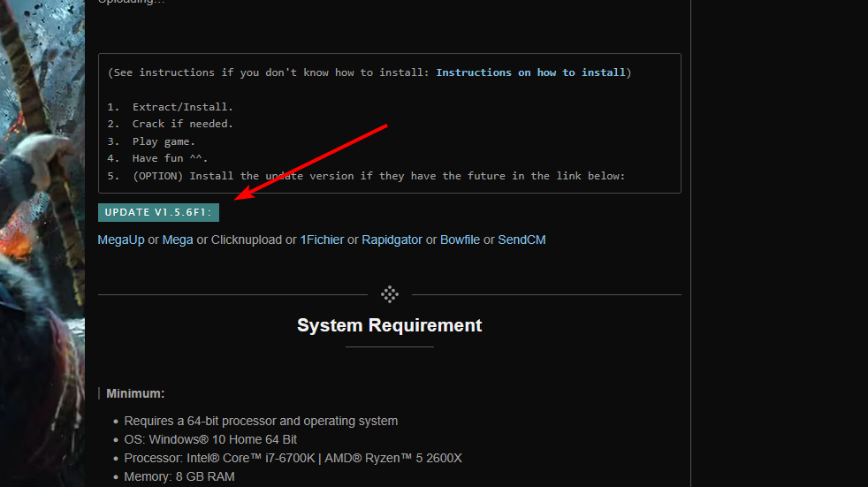This screenshot has width=868, height=487.
Task: Click the Play game step line
Action: pos(164,141)
